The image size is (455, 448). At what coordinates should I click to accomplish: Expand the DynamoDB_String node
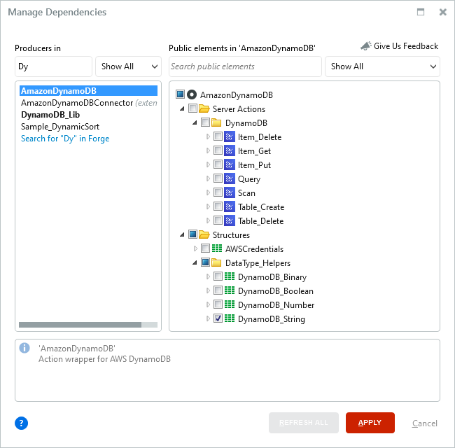coord(208,318)
